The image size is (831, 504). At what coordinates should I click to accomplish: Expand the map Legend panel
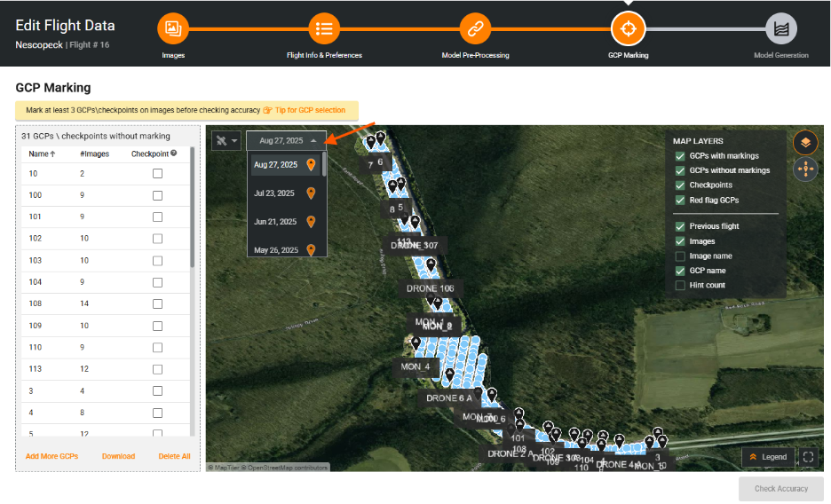click(x=768, y=457)
